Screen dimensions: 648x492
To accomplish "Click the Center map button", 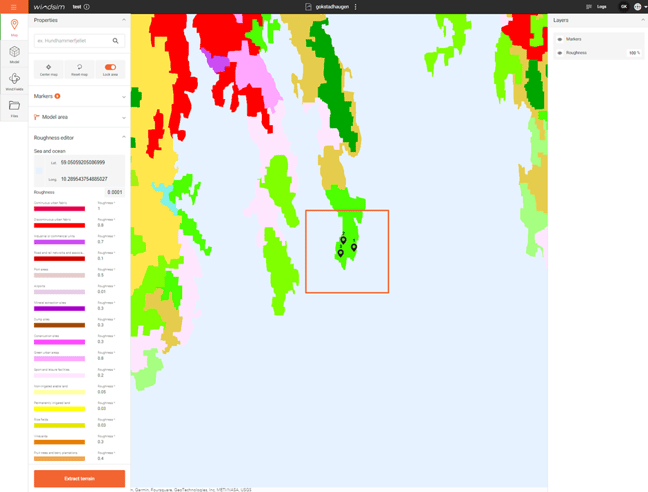I will (48, 68).
